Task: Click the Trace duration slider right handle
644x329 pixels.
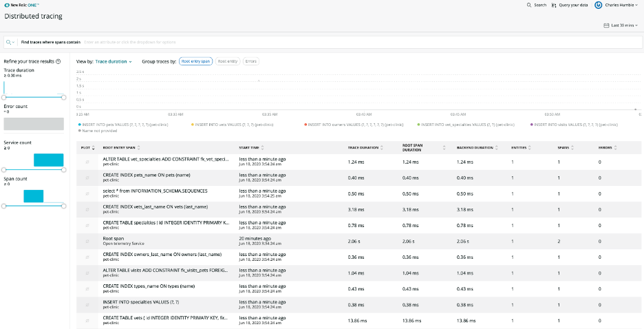Action: 64,97
